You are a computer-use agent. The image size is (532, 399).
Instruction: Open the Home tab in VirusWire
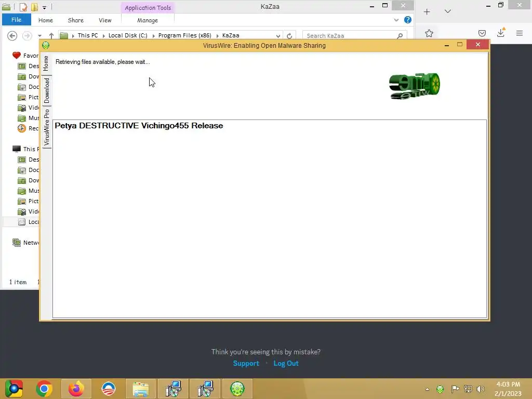point(46,63)
